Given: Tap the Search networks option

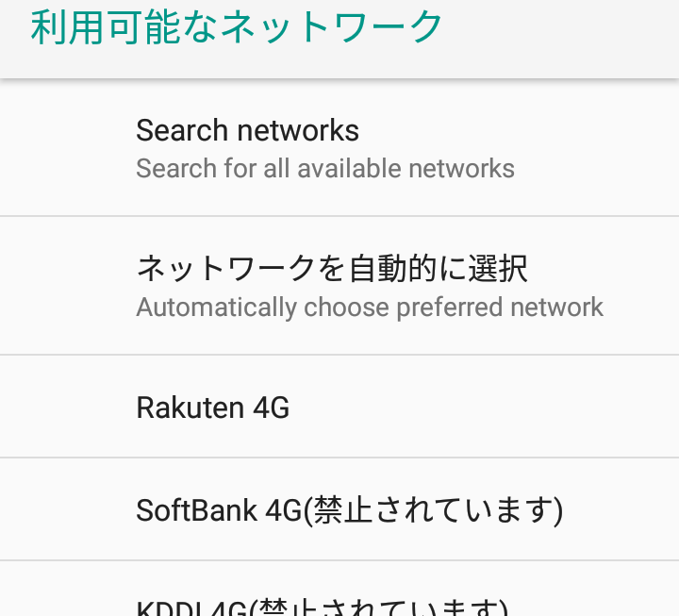Looking at the screenshot, I should [x=339, y=148].
